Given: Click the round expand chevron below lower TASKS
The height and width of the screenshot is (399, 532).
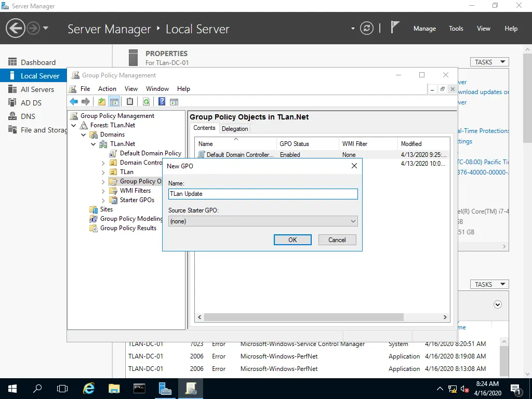Looking at the screenshot, I should (x=497, y=304).
